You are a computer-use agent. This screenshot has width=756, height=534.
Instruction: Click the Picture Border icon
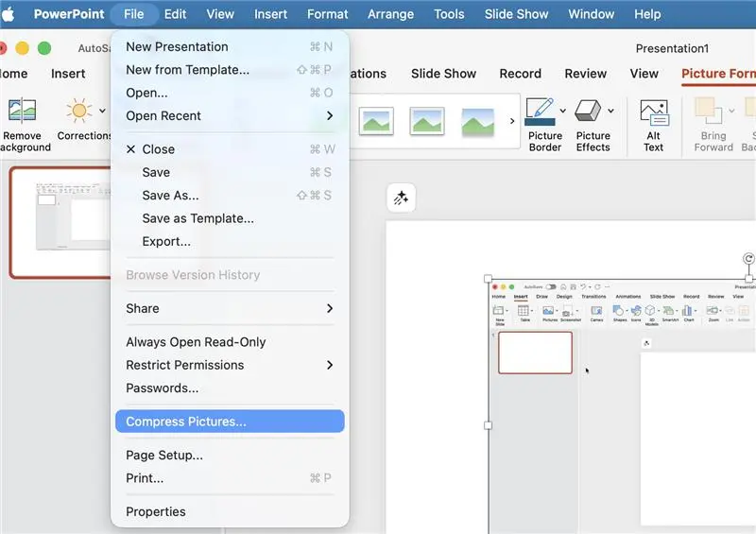[x=540, y=112]
